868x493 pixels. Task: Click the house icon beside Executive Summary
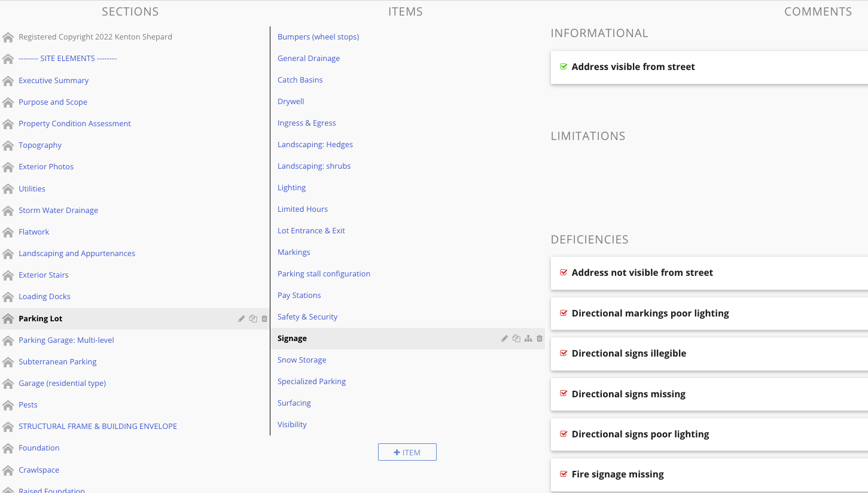click(8, 81)
